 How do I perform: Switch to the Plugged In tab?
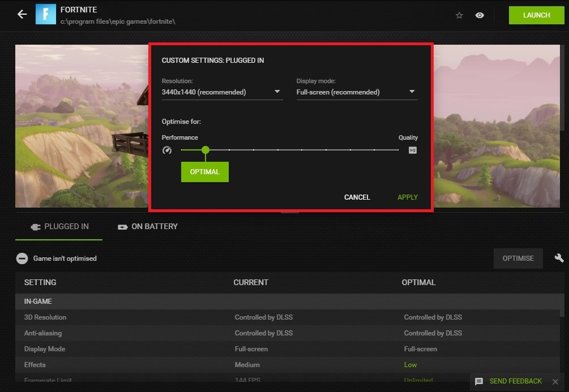pos(59,226)
